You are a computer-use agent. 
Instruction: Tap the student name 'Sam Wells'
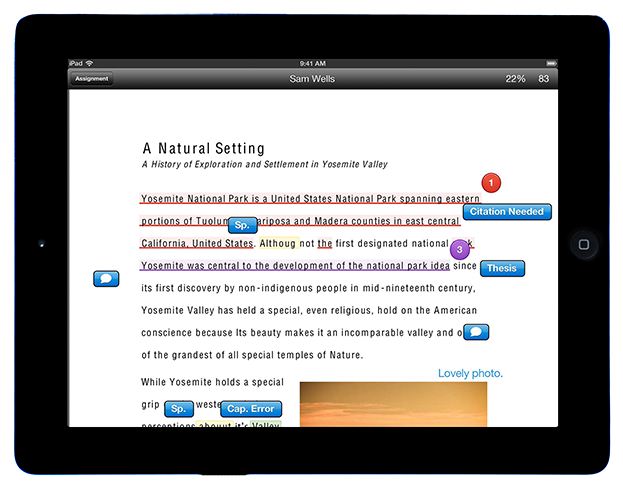(x=312, y=78)
